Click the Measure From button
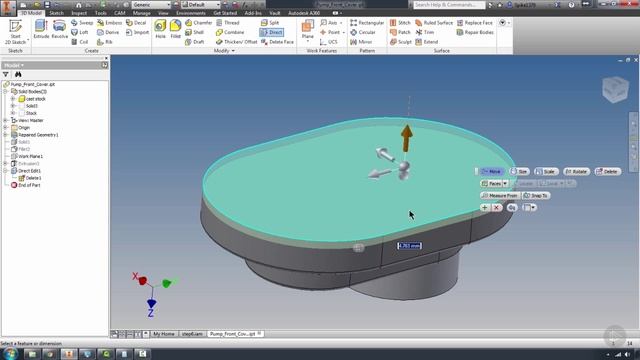The width and height of the screenshot is (640, 360). tap(500, 196)
